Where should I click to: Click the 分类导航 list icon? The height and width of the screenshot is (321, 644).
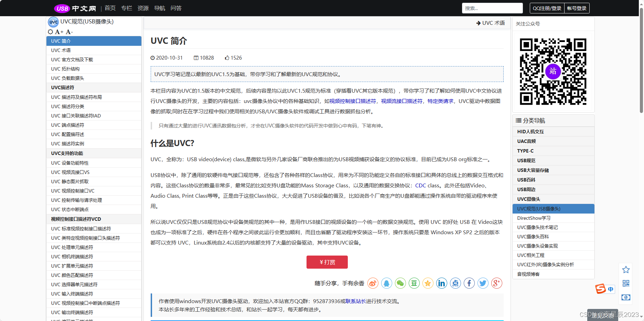tap(518, 121)
